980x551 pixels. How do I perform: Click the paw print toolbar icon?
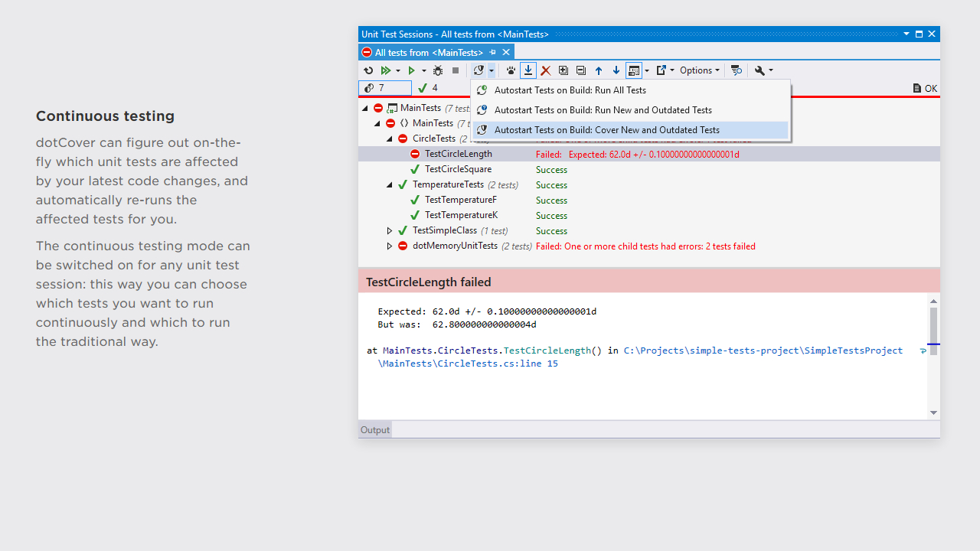click(x=511, y=70)
